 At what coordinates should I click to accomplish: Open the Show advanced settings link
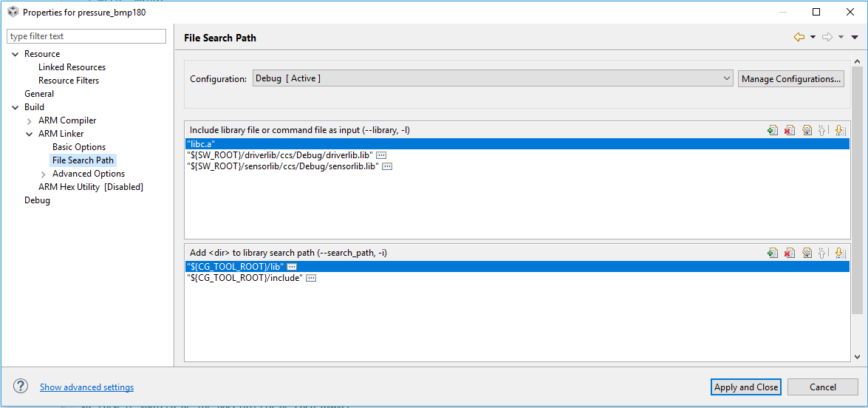(86, 387)
